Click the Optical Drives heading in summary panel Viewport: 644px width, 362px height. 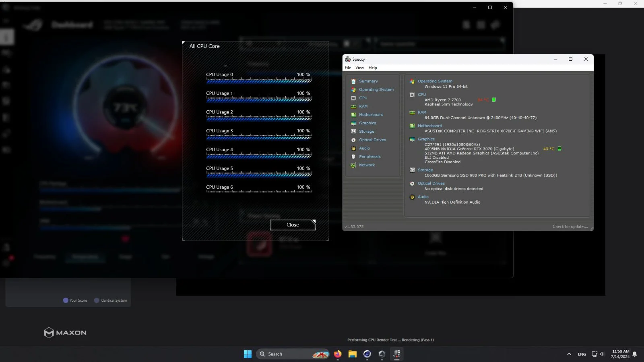pos(431,183)
